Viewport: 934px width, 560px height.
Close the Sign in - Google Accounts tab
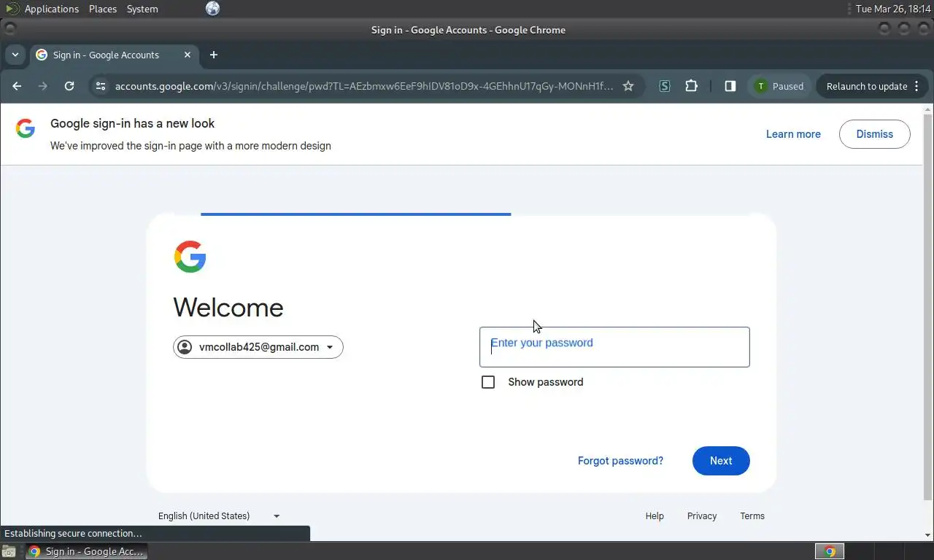click(x=188, y=55)
